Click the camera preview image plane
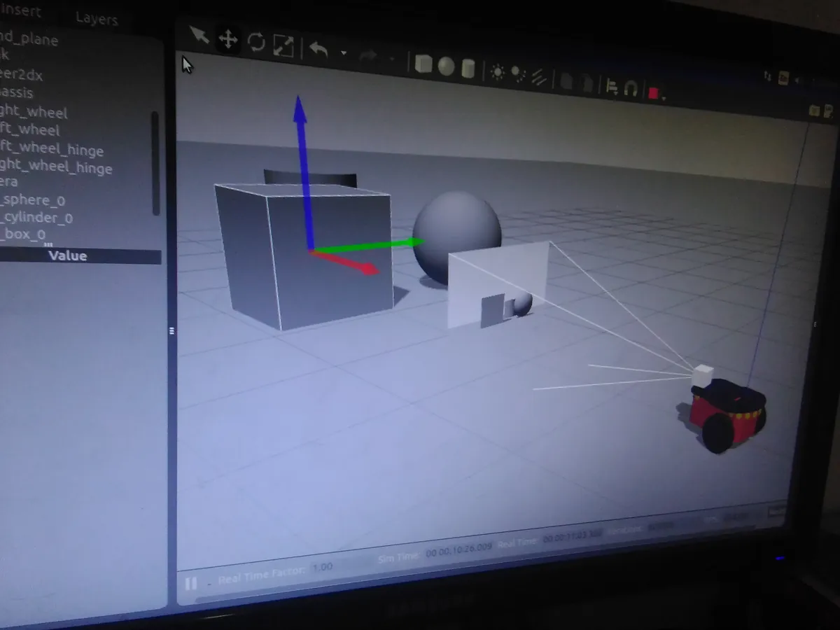Viewport: 840px width, 630px height. click(x=498, y=284)
